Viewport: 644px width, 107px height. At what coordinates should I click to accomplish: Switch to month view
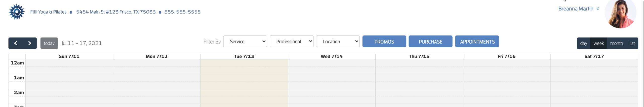[616, 43]
